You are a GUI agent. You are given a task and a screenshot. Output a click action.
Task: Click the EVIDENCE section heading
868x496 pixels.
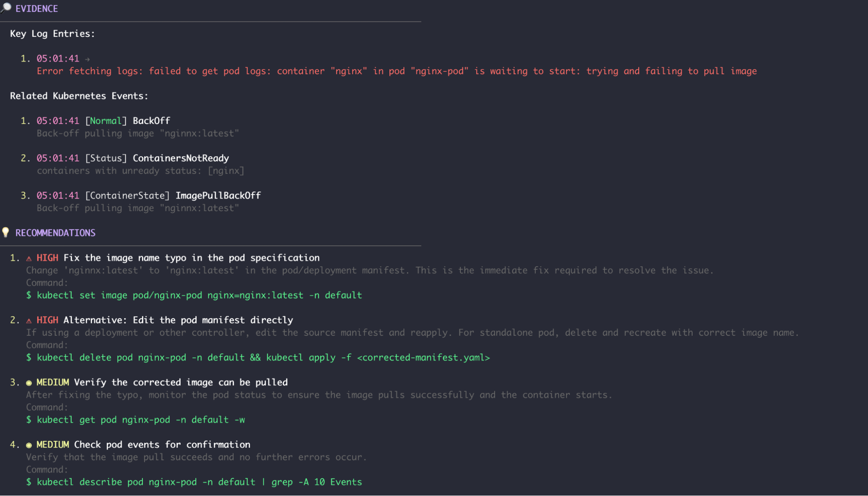click(x=36, y=9)
